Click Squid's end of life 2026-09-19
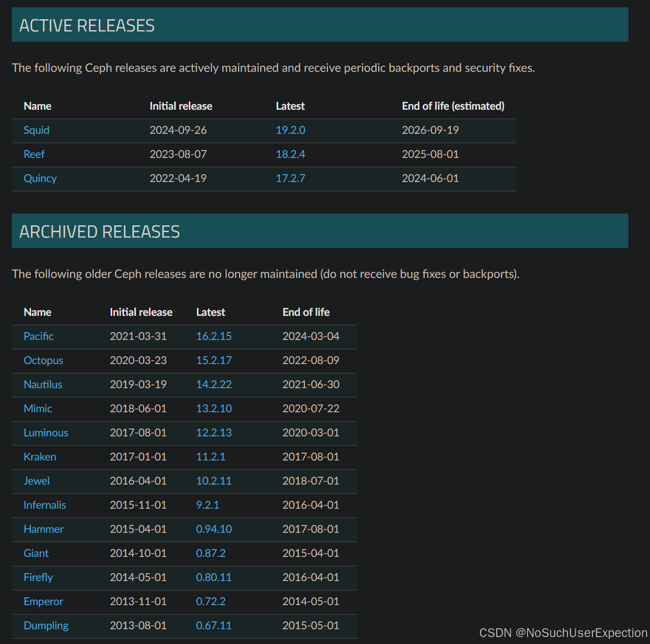This screenshot has width=650, height=644. click(x=430, y=130)
